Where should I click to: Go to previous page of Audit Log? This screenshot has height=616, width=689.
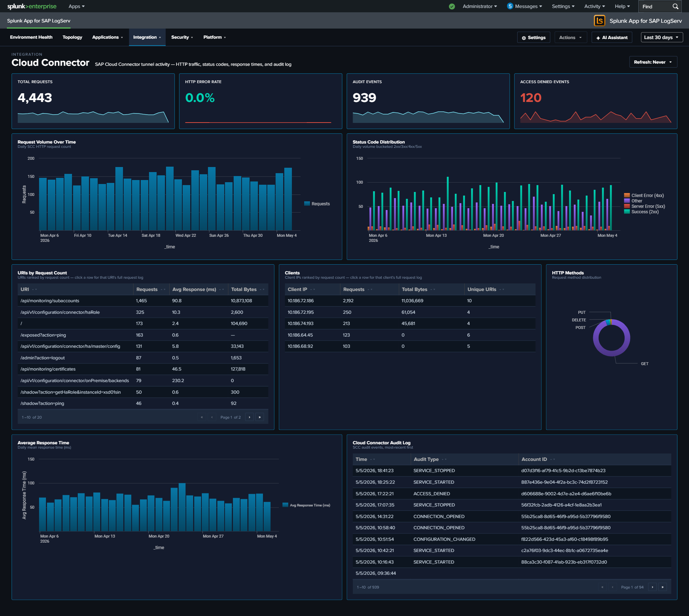pyautogui.click(x=612, y=587)
